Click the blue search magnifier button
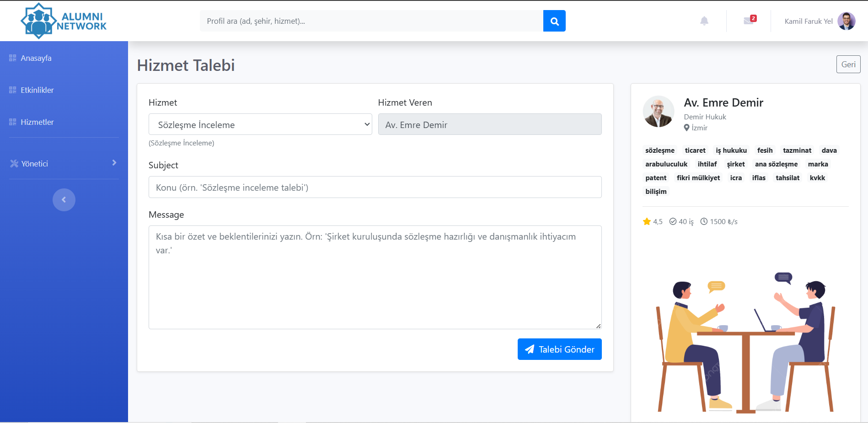868x423 pixels. point(554,21)
